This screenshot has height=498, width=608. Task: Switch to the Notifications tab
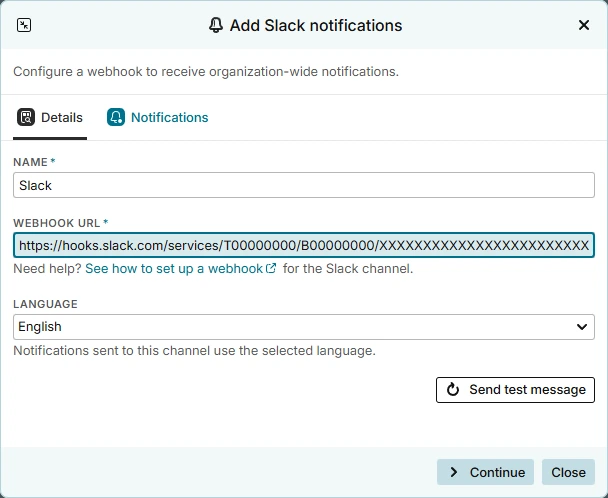point(158,118)
